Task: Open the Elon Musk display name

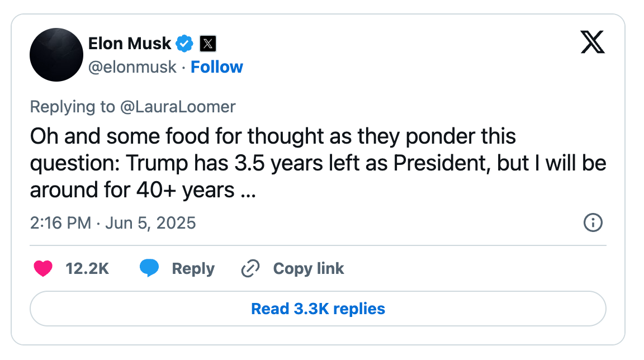Action: [x=129, y=44]
